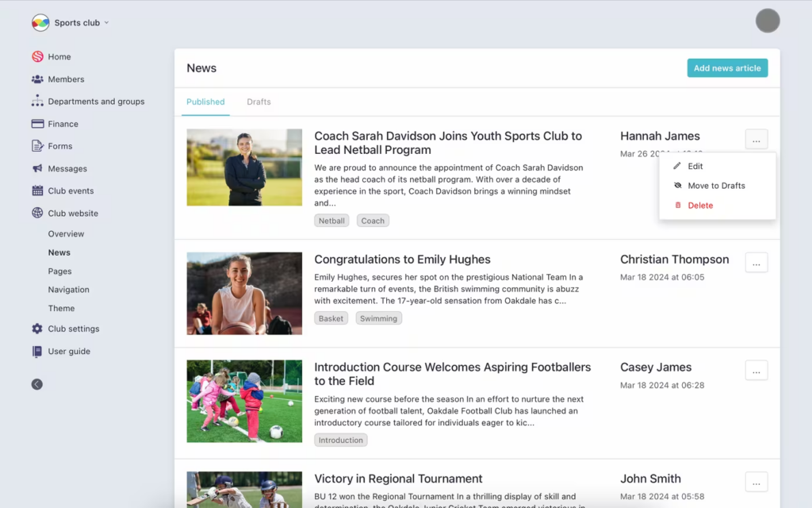Click the Finance card icon
Image resolution: width=812 pixels, height=508 pixels.
point(37,124)
